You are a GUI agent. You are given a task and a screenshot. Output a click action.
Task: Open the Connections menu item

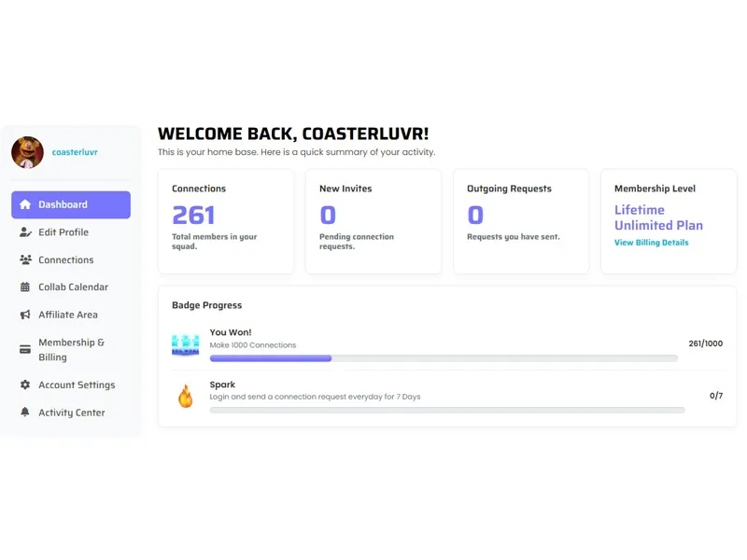pos(65,259)
